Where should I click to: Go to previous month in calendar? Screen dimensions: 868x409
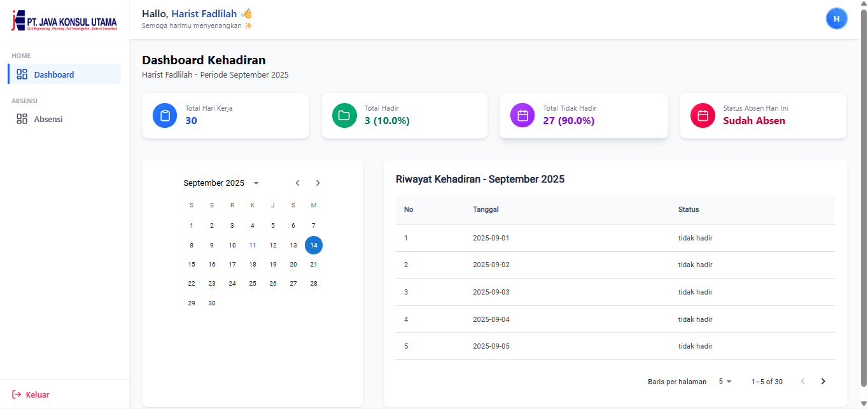click(297, 183)
